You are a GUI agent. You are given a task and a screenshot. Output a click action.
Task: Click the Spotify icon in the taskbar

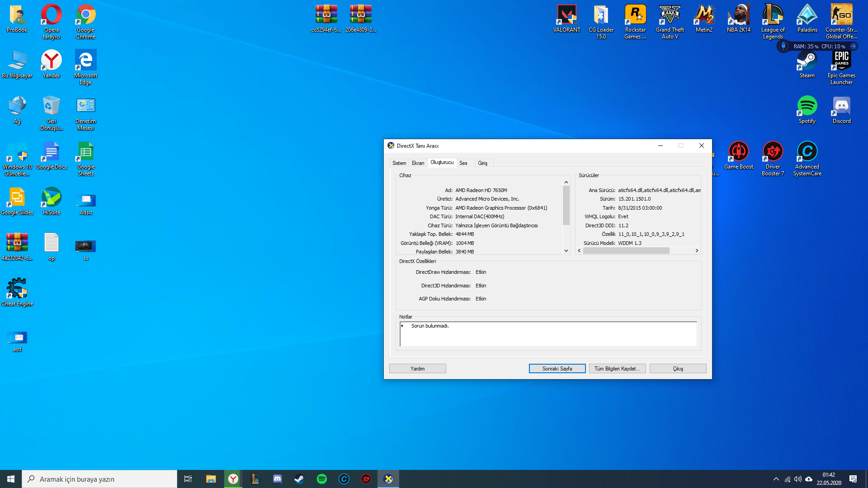click(322, 479)
